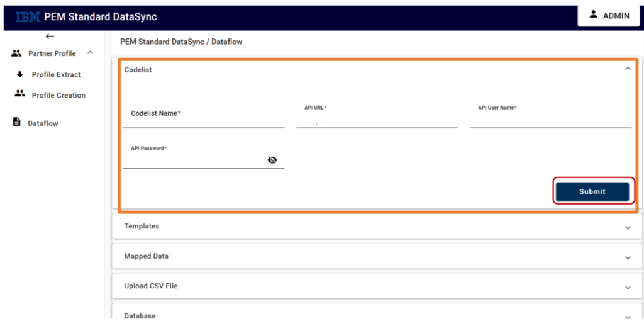Click the Profile Creation people icon
This screenshot has height=326, width=644.
click(x=19, y=94)
